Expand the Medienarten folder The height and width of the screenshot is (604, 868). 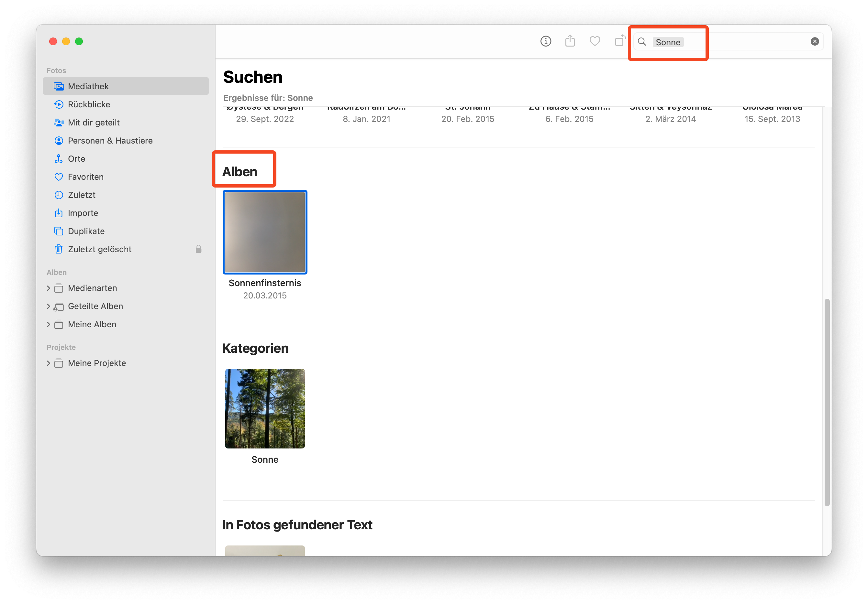[49, 288]
